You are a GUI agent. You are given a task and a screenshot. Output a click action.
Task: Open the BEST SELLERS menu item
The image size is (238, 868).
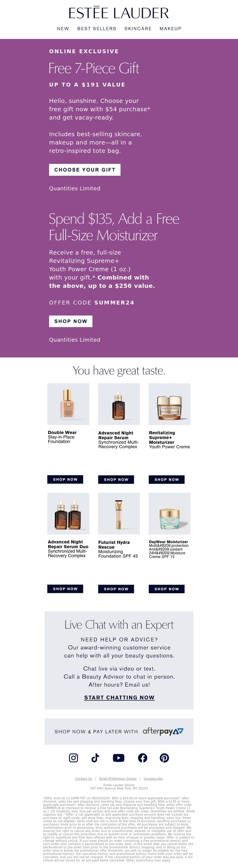[x=97, y=29]
